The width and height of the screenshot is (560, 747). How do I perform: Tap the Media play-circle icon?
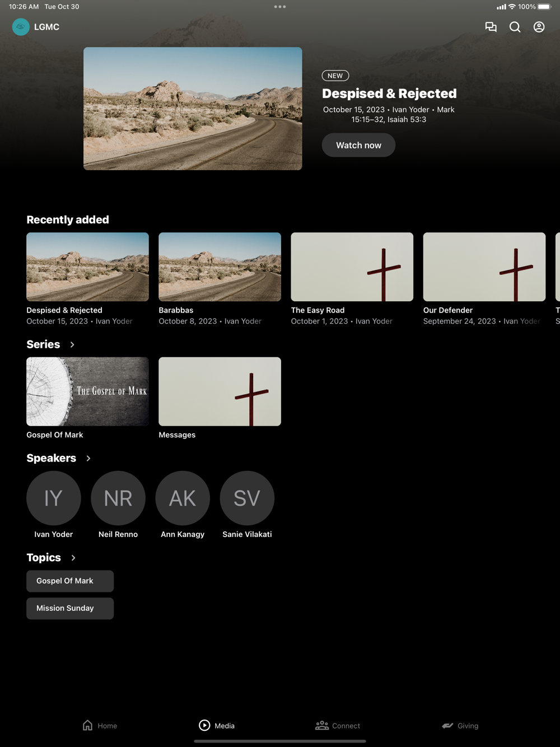204,725
